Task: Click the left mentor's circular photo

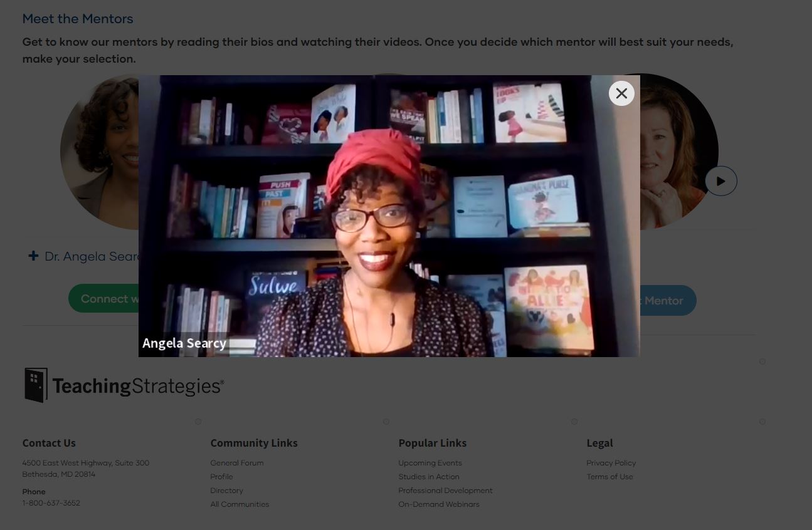Action: pos(99,152)
